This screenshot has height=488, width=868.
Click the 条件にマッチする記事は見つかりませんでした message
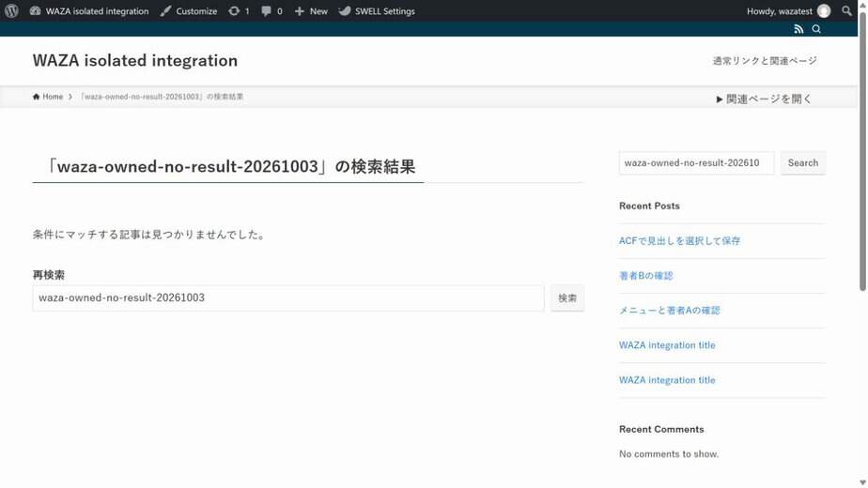(x=149, y=235)
